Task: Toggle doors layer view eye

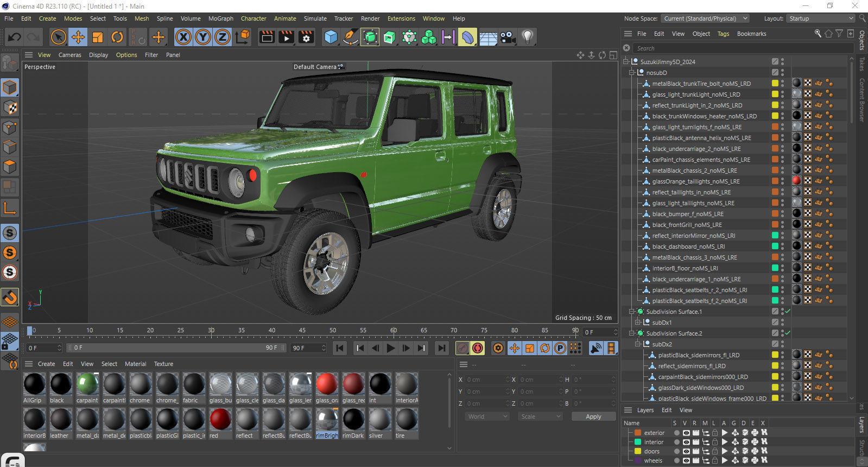Action: [x=686, y=451]
